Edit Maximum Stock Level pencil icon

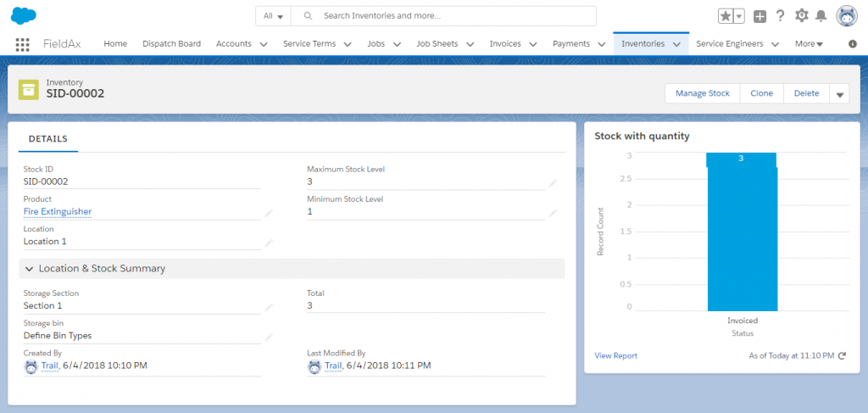click(x=553, y=182)
